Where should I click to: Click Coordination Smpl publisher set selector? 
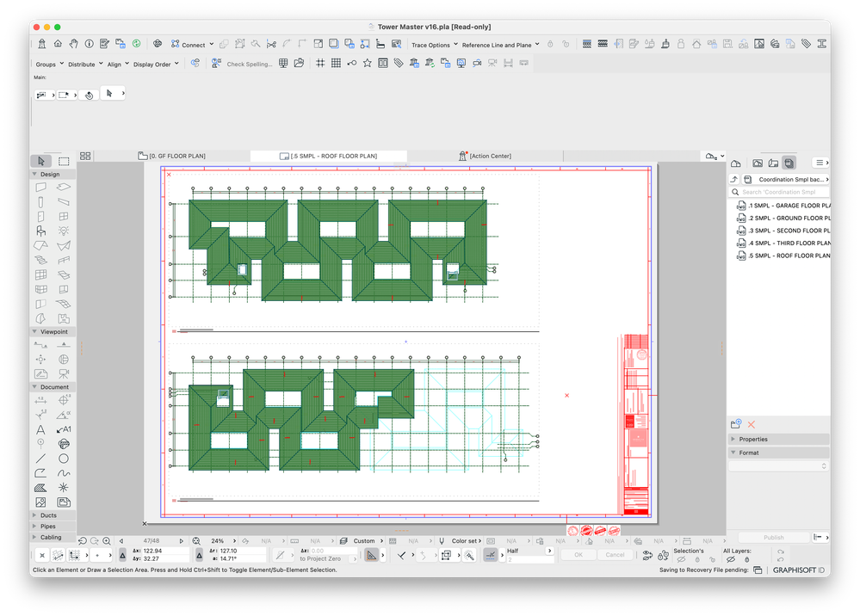787,179
